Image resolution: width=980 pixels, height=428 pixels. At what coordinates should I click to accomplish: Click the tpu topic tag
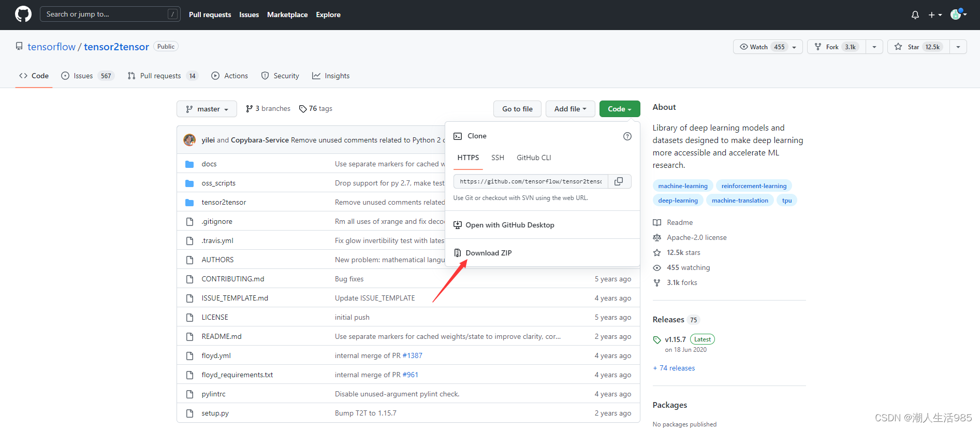[787, 201]
